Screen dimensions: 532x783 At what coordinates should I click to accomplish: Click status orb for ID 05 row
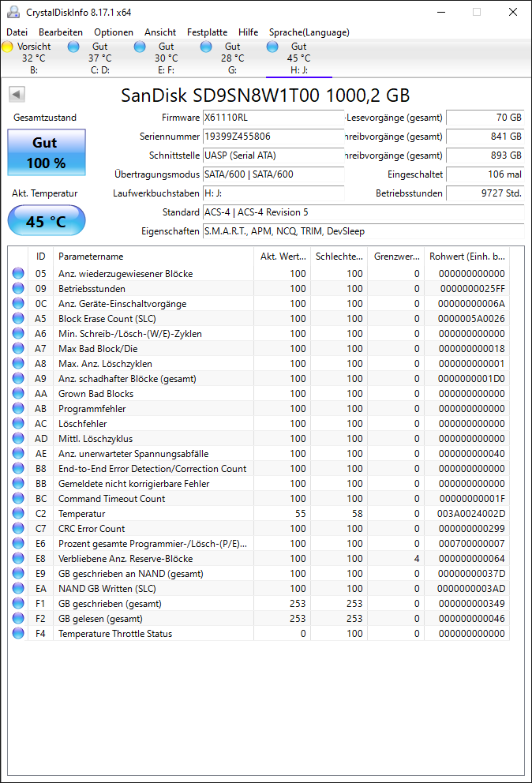pos(18,273)
